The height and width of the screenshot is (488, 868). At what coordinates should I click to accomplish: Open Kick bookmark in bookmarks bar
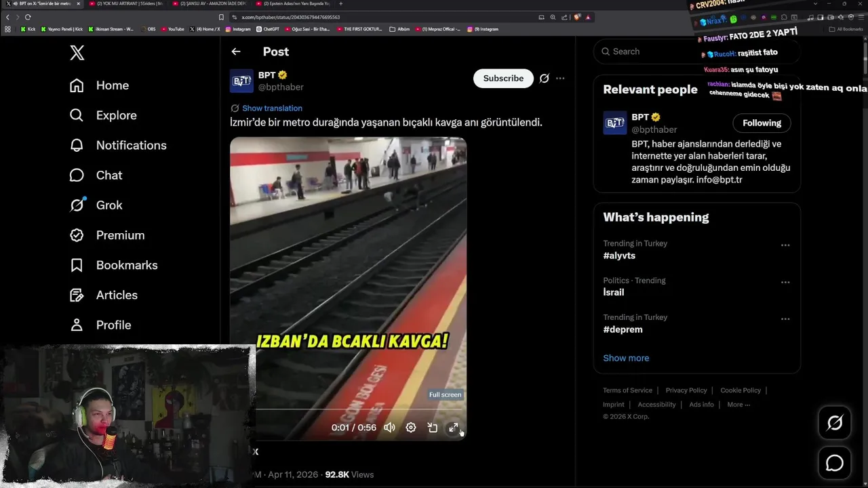pos(28,29)
